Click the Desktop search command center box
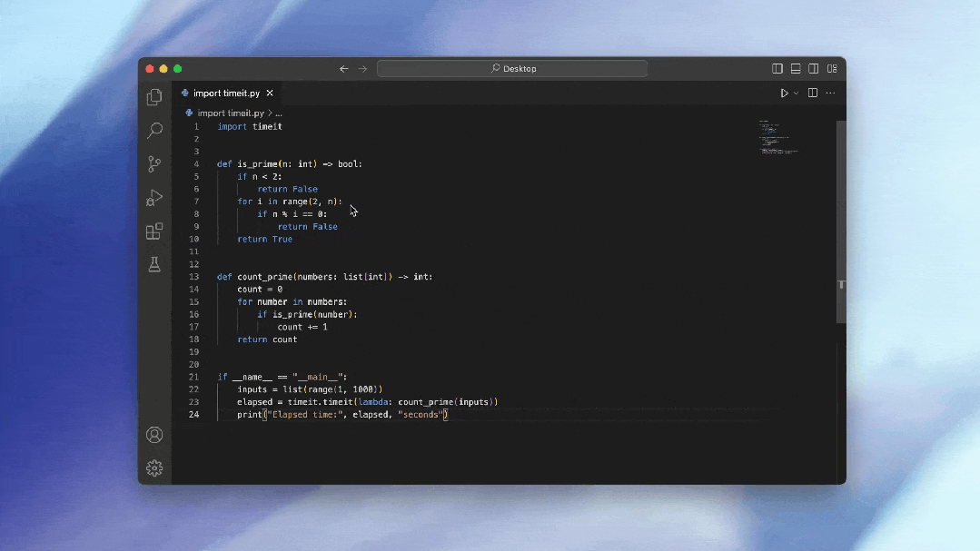The height and width of the screenshot is (551, 980). pos(512,69)
